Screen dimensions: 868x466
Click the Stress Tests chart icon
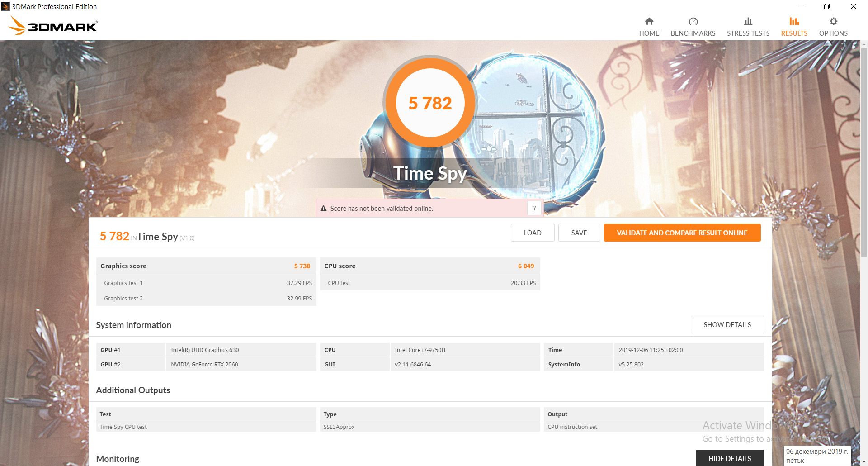748,21
